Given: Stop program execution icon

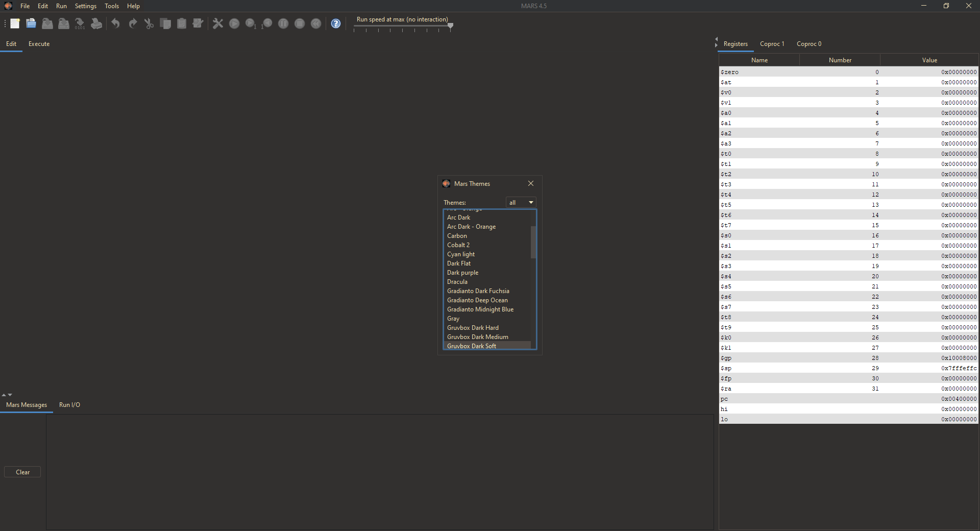Looking at the screenshot, I should (300, 23).
